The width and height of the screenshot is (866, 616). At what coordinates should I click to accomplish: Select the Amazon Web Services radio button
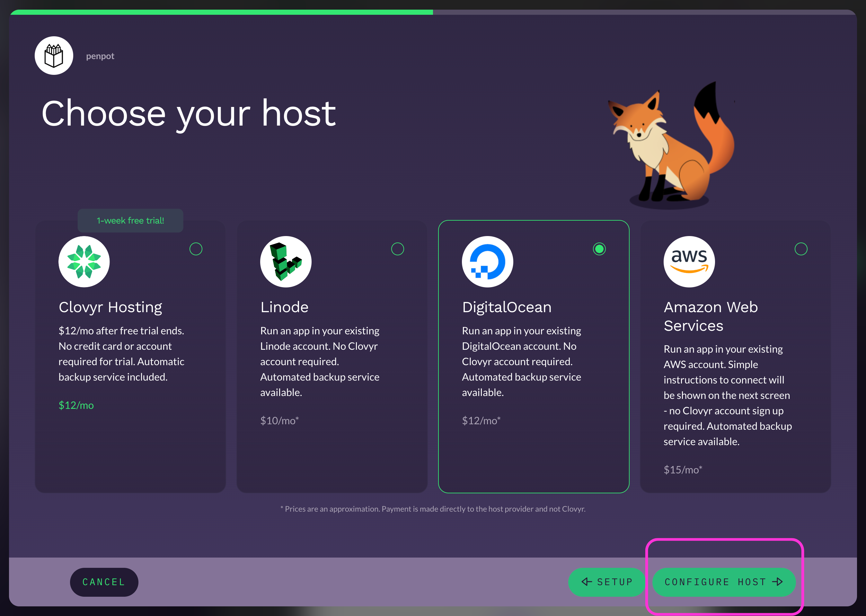[x=801, y=249]
